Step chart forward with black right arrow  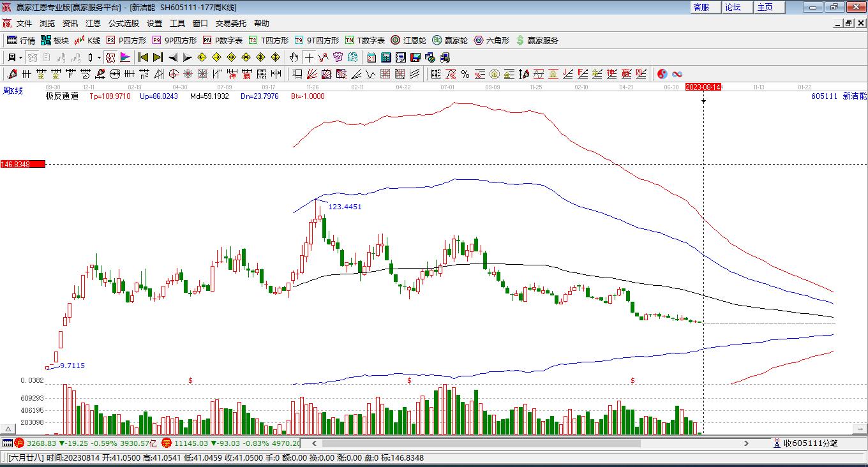187,57
